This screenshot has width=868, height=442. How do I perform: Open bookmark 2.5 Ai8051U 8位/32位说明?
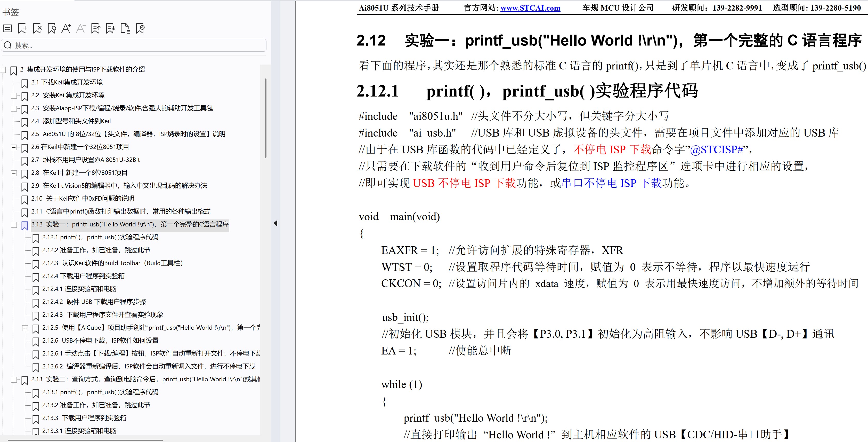pyautogui.click(x=128, y=134)
